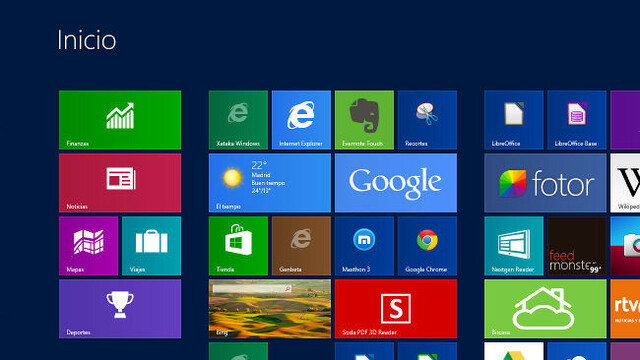Open the Wikipedia tile
The image size is (640, 360).
(625, 183)
